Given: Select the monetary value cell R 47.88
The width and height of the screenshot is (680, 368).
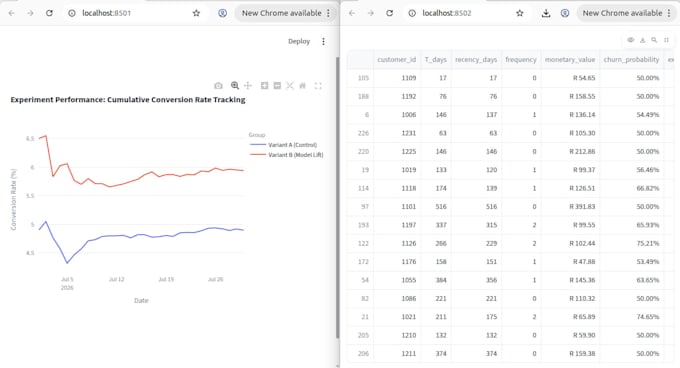Looking at the screenshot, I should [x=570, y=262].
